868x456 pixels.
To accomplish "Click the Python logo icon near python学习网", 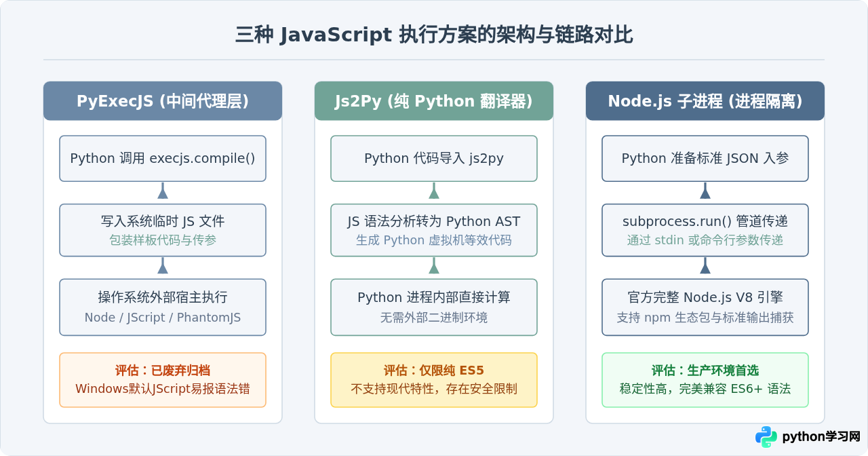I will coord(766,437).
